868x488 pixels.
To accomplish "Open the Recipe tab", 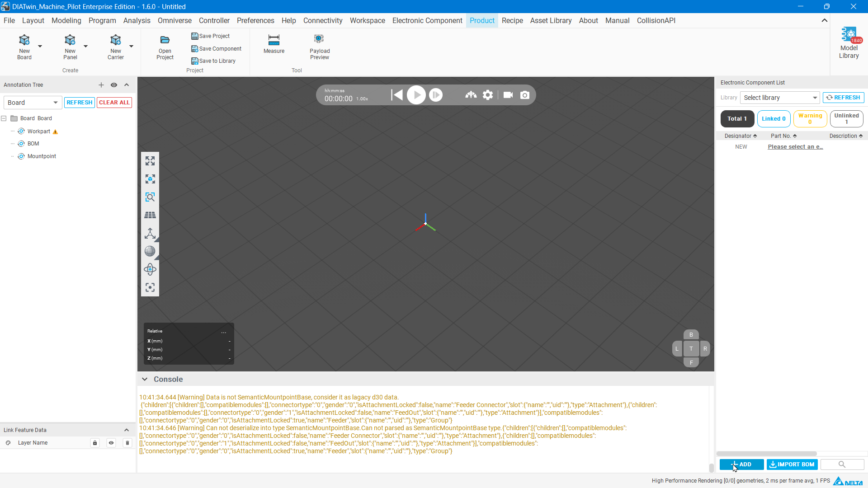I will point(512,20).
